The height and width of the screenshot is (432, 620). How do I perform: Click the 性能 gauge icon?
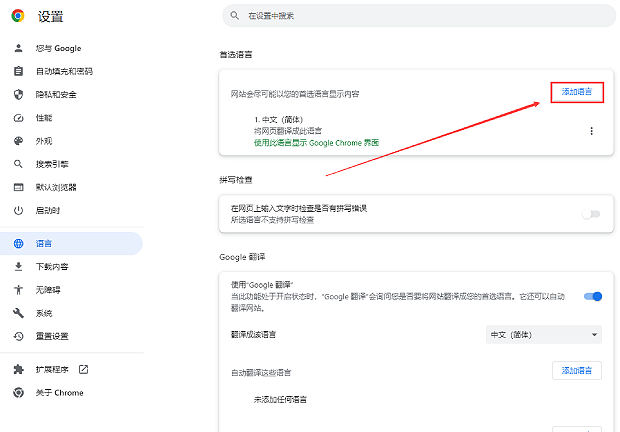[x=18, y=118]
